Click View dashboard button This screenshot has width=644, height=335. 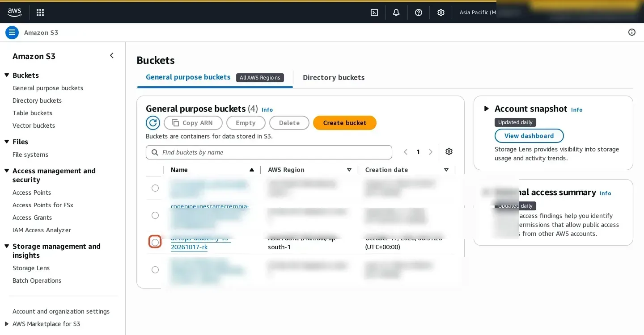click(529, 136)
